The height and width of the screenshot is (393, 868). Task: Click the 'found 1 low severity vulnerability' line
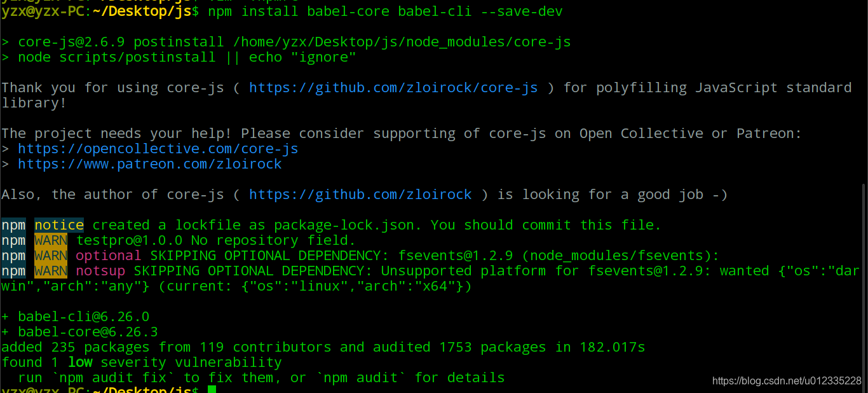[x=142, y=362]
